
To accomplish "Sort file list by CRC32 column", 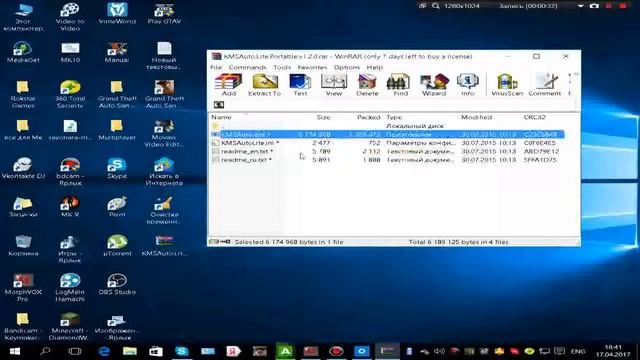I will click(534, 117).
